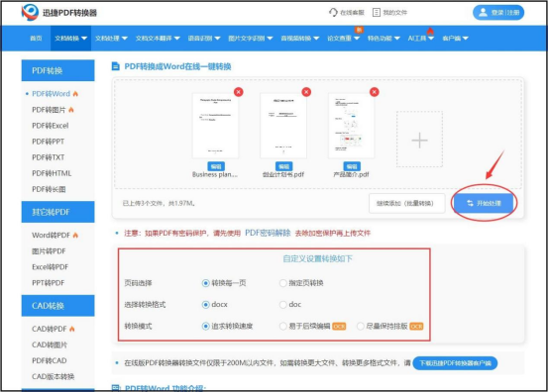Click 其它转PDF sidebar header
This screenshot has height=392, width=549.
57,212
